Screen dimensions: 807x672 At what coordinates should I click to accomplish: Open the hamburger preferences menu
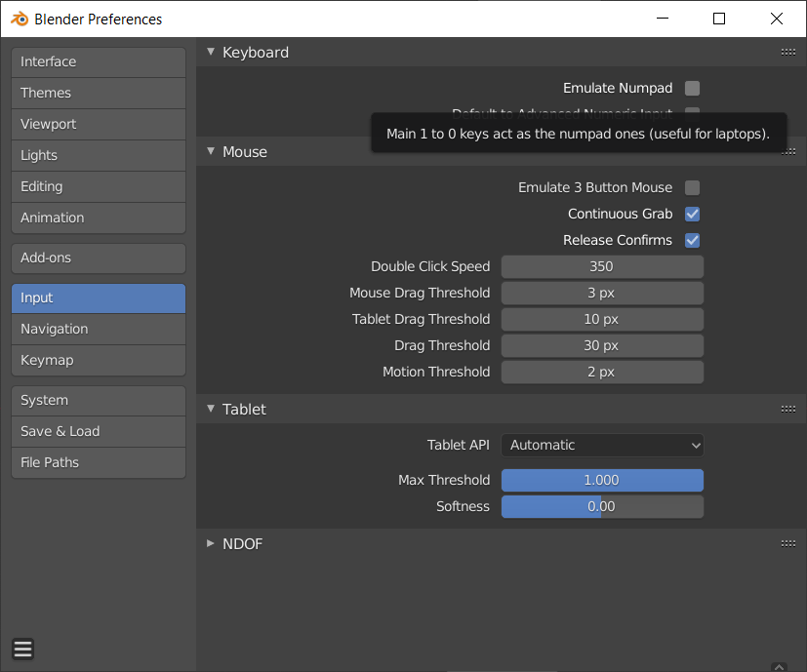tap(22, 649)
